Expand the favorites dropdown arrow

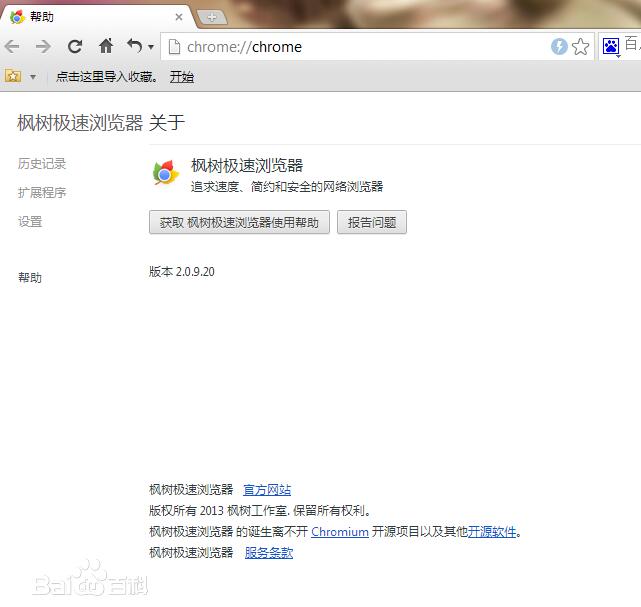click(32, 77)
